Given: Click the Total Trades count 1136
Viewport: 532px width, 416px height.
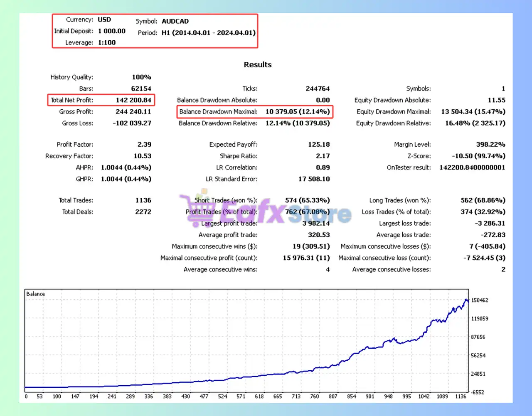Looking at the screenshot, I should (143, 200).
